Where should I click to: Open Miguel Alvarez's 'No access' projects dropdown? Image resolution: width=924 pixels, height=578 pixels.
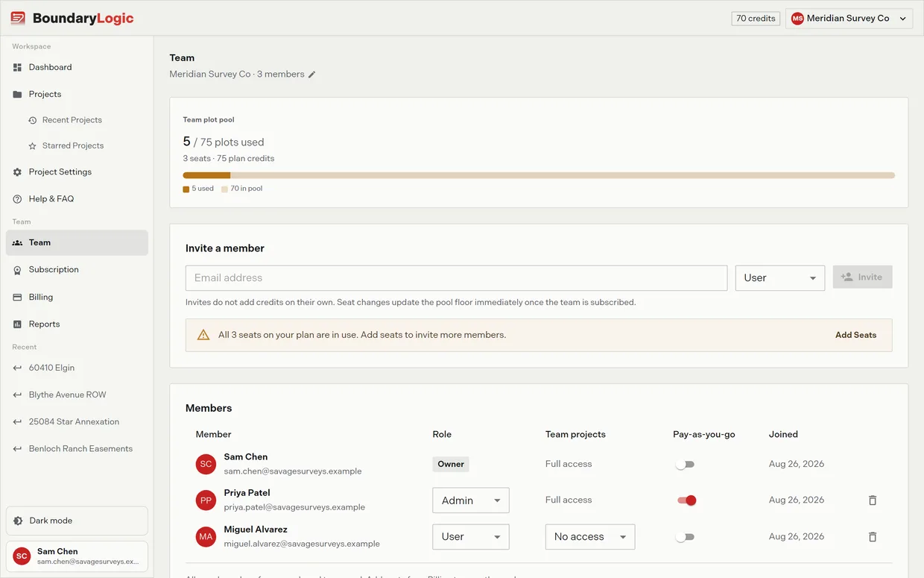pyautogui.click(x=590, y=537)
